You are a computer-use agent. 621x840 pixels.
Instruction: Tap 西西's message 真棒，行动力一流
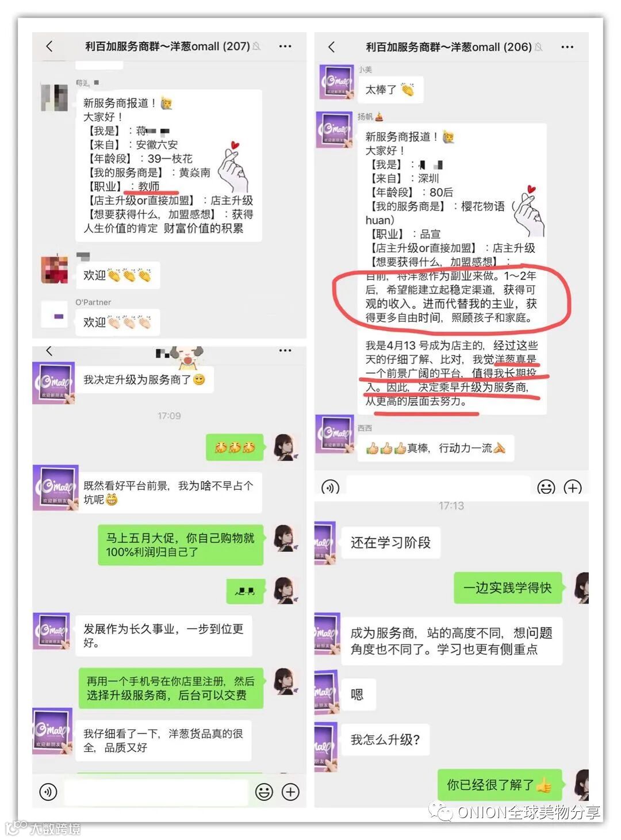[x=436, y=448]
